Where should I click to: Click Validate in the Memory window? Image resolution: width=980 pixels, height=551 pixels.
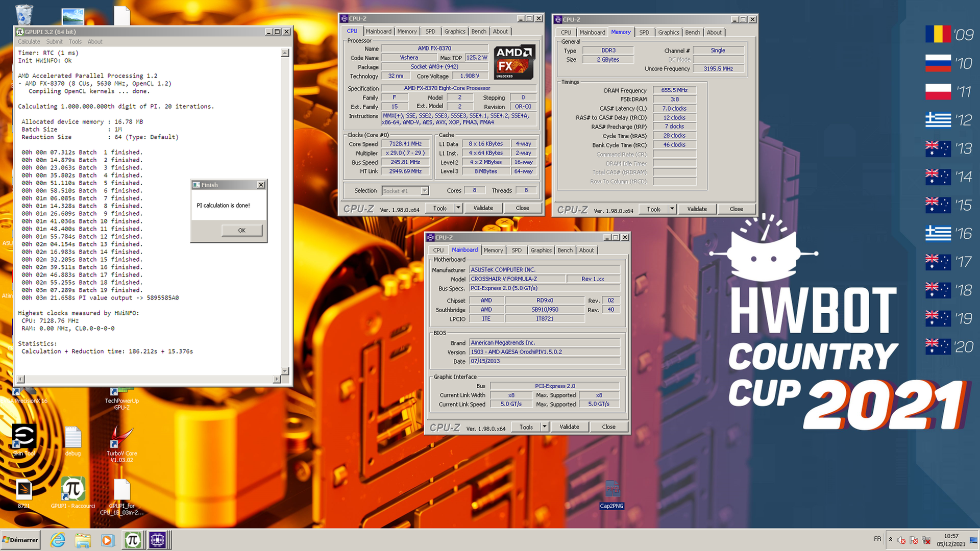[697, 209]
